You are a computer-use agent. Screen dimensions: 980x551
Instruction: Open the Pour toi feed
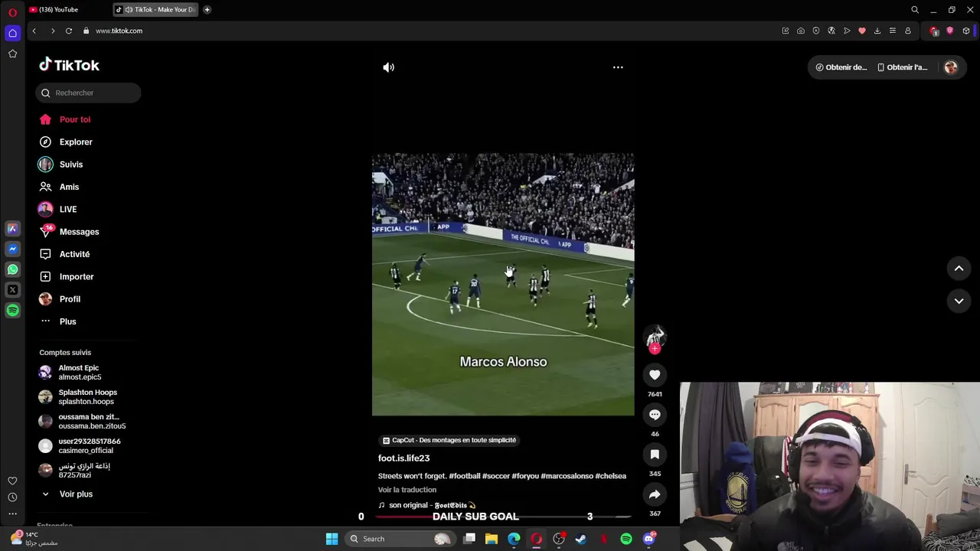[75, 119]
